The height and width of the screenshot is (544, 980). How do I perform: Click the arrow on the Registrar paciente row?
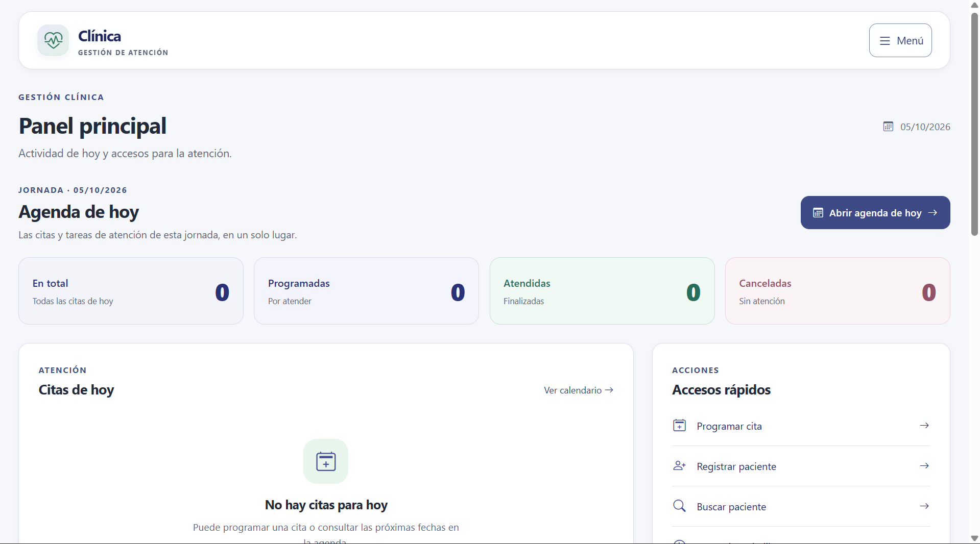pyautogui.click(x=924, y=466)
